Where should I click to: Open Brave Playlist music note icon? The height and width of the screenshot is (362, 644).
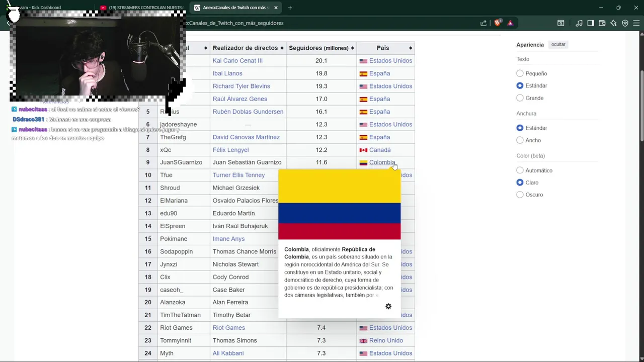pos(579,23)
